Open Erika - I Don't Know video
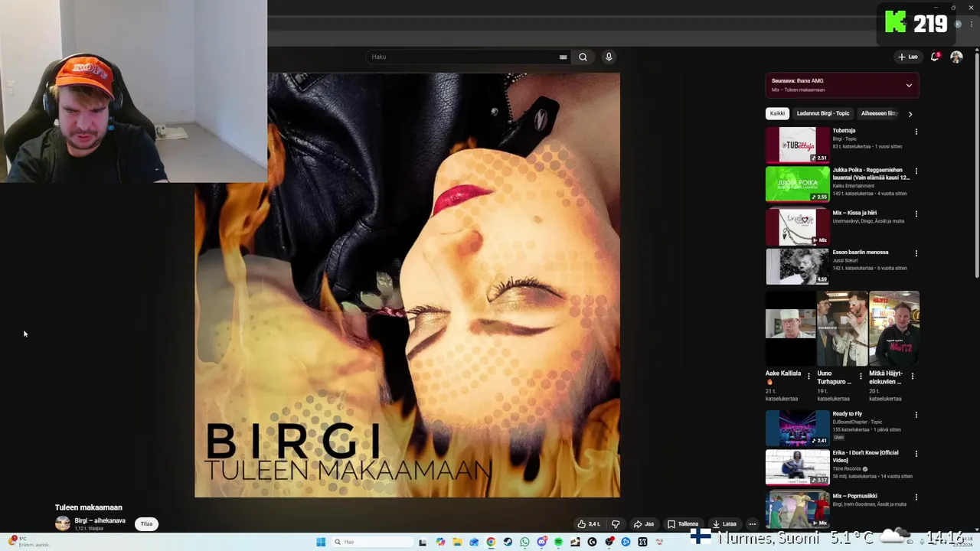Image resolution: width=980 pixels, height=551 pixels. [x=797, y=468]
